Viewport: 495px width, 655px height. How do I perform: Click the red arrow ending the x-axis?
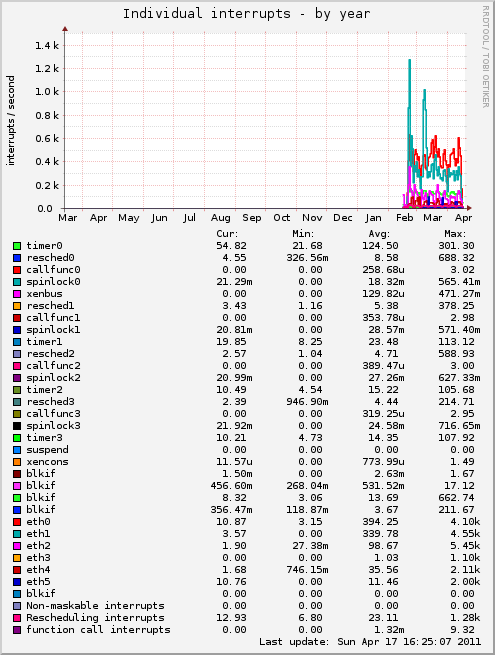[469, 208]
